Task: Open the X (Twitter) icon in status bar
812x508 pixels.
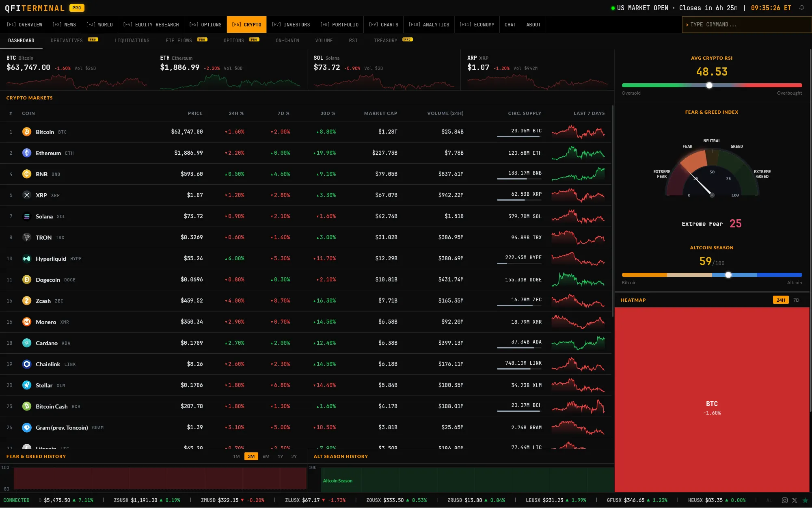Action: coord(795,500)
